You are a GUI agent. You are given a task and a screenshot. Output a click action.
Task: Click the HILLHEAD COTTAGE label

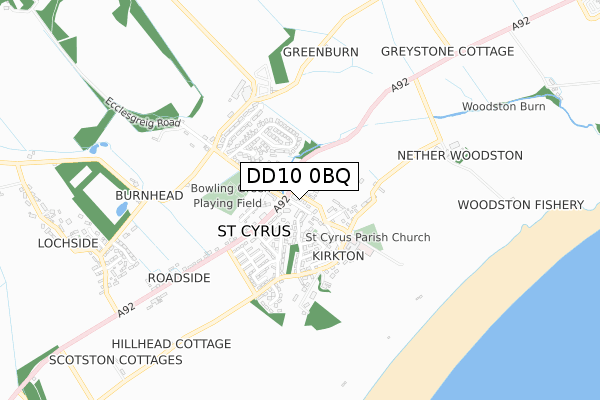(x=171, y=344)
